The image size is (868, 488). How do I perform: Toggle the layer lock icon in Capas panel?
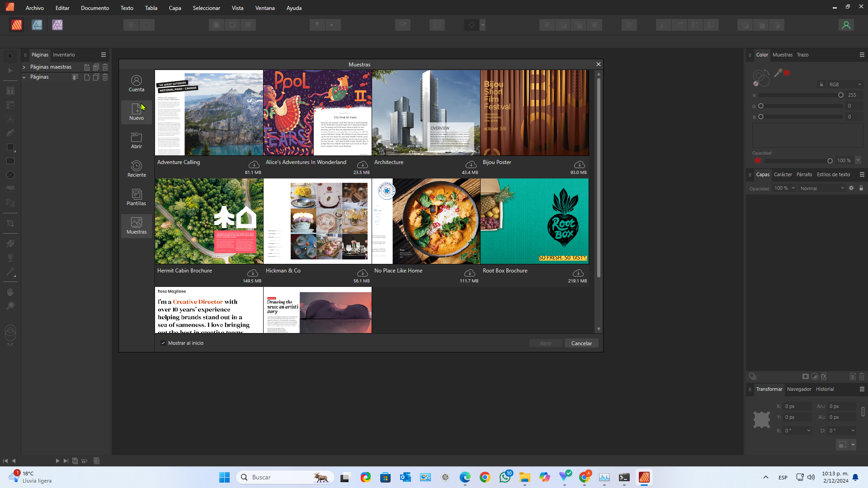[861, 188]
